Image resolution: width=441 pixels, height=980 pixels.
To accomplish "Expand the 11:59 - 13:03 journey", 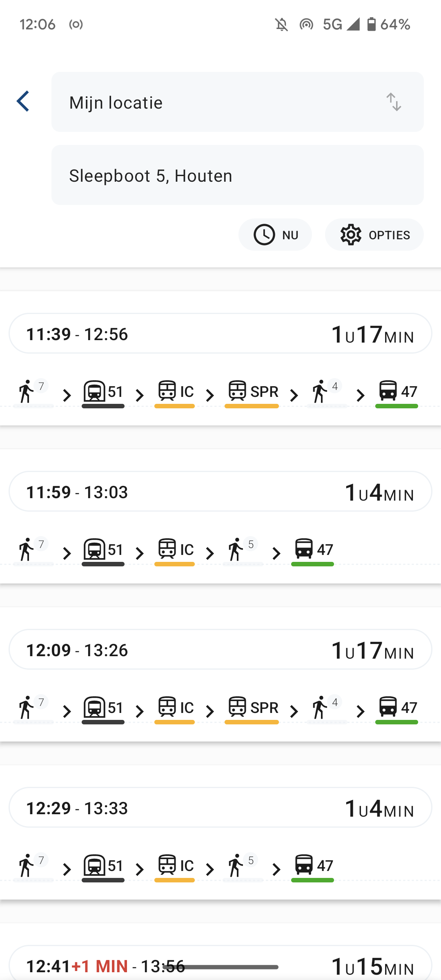I will click(x=220, y=492).
